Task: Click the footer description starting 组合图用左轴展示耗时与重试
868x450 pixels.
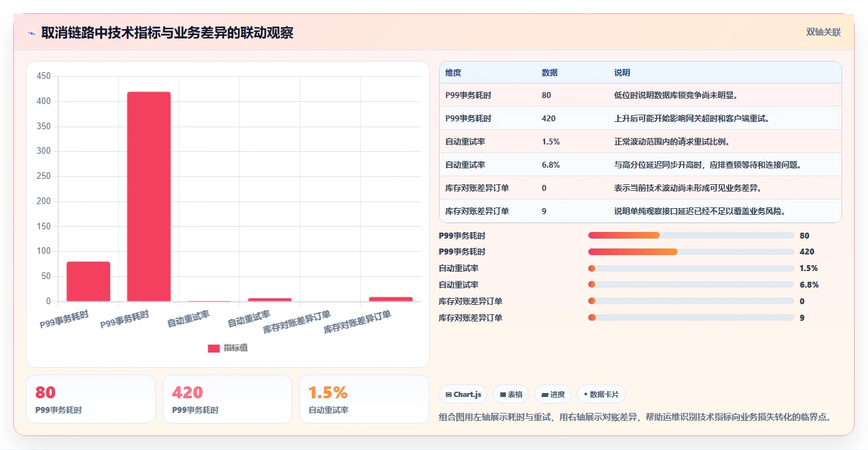Action: click(x=635, y=418)
